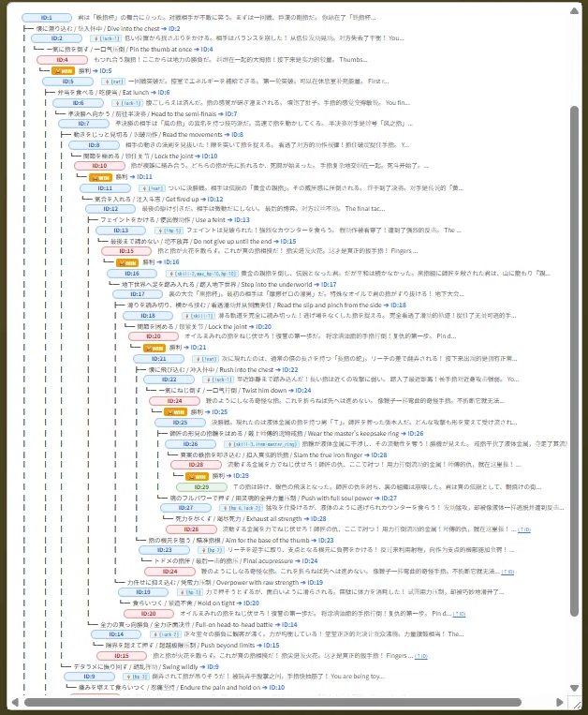Click the luck-1 effect tag beside ID:6
This screenshot has width=588, height=715.
click(127, 103)
